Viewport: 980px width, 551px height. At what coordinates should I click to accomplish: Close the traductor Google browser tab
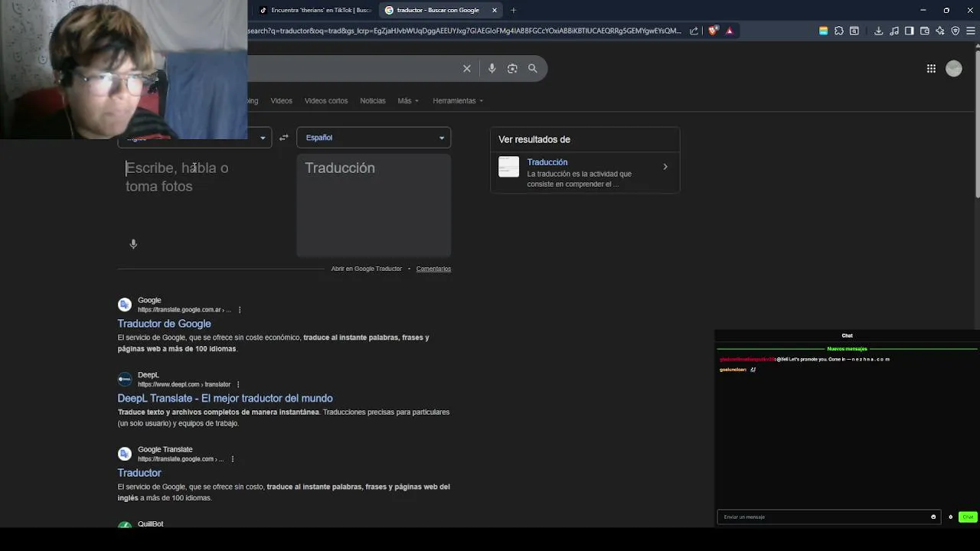tap(495, 10)
